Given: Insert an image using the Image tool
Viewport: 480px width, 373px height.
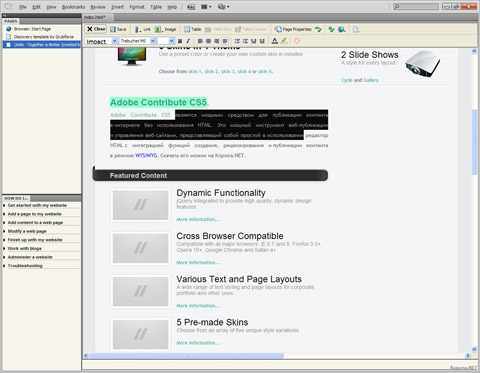Looking at the screenshot, I should pos(165,29).
